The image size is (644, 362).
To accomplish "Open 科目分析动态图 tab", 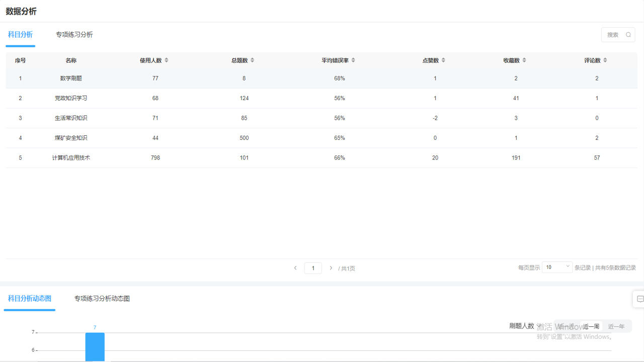I will click(x=30, y=299).
